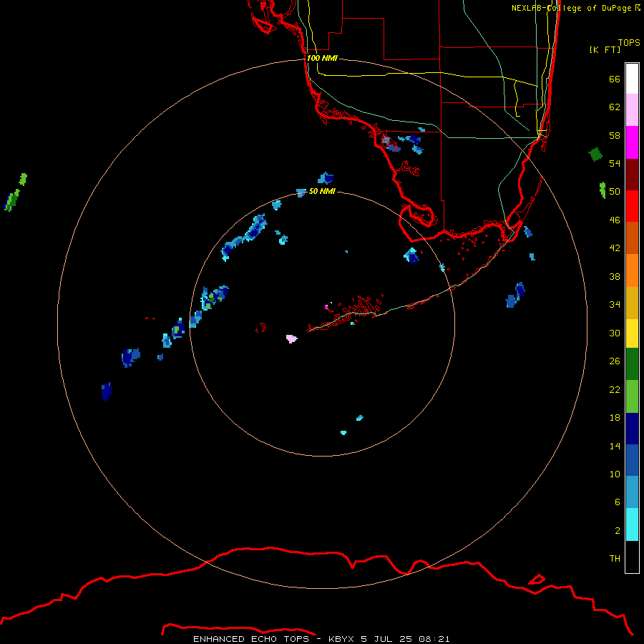Click the KBYX radar site identifier

(341, 639)
